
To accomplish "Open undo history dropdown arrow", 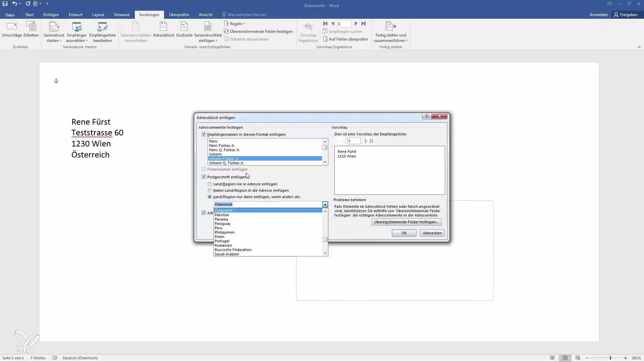I will tap(20, 4).
